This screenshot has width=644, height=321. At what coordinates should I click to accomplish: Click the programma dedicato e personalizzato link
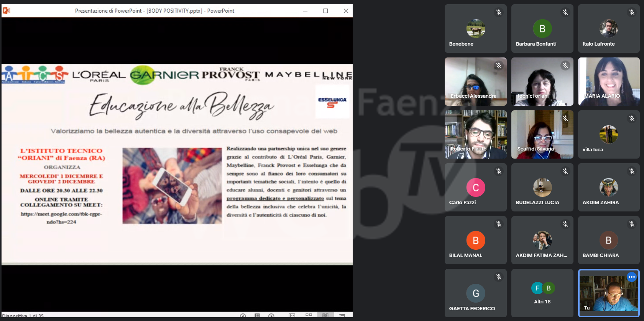(275, 198)
